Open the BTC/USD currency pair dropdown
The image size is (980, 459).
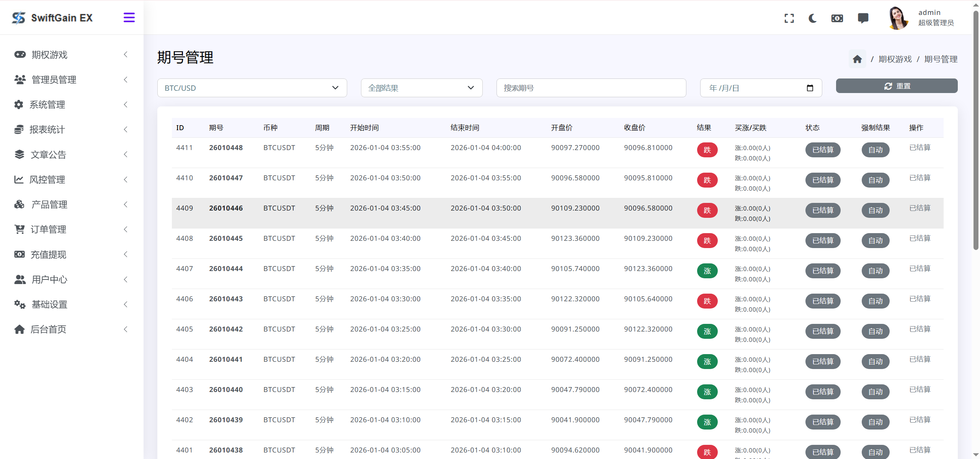252,88
